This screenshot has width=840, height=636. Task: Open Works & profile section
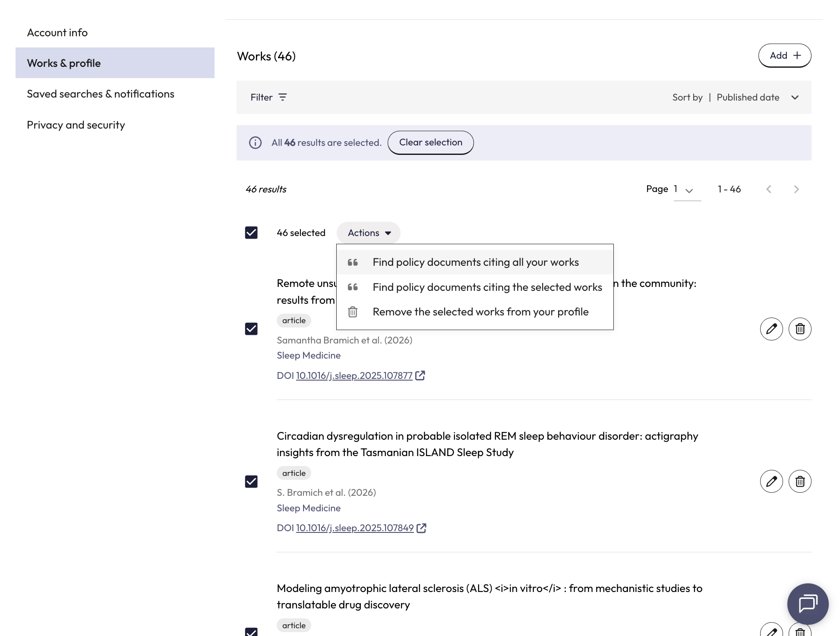115,63
